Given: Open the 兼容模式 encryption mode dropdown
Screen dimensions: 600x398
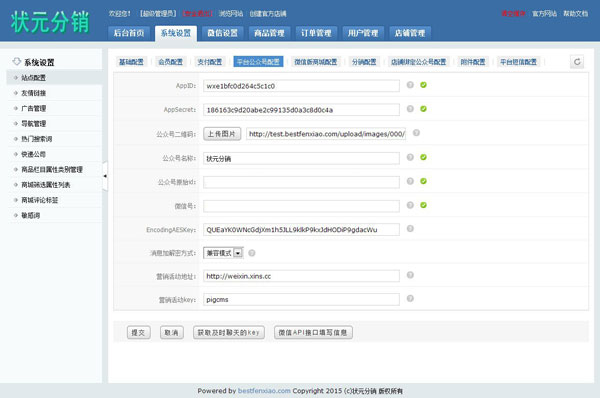Looking at the screenshot, I should click(223, 253).
